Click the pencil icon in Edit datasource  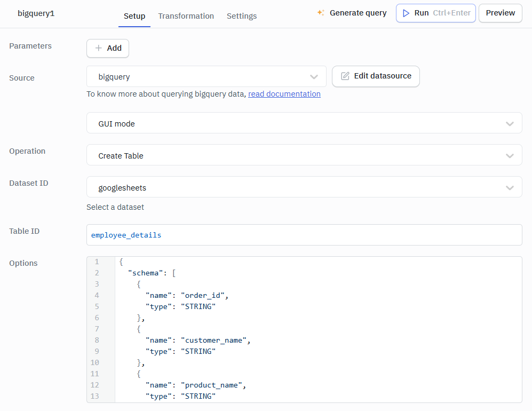click(345, 76)
